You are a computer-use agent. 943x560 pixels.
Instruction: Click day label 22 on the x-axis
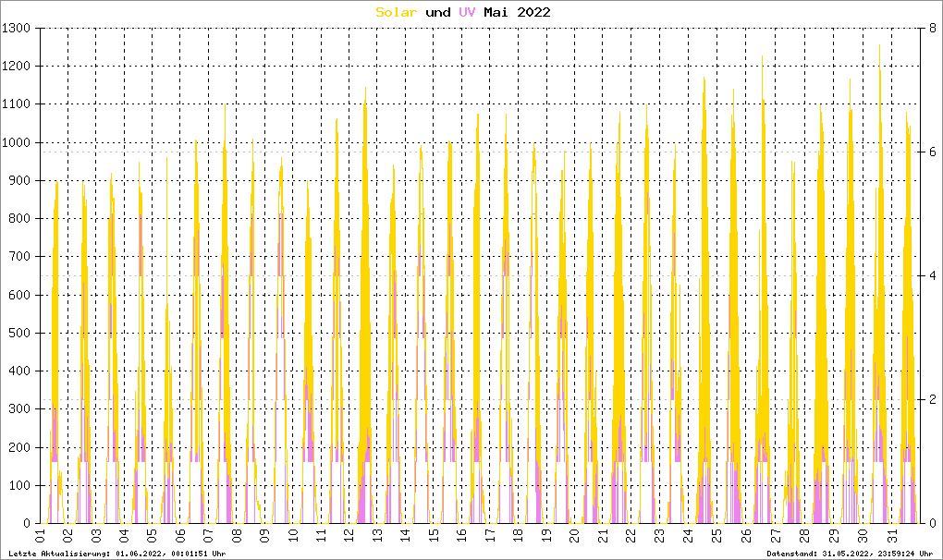click(631, 535)
